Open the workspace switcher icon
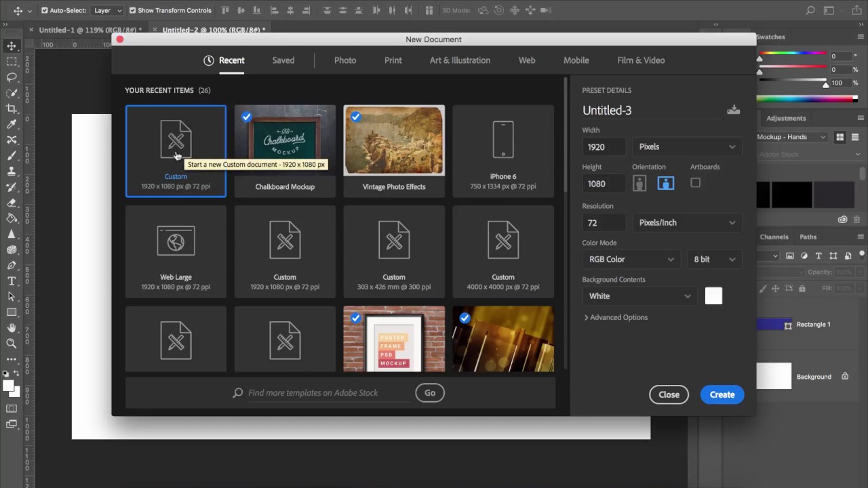Image resolution: width=868 pixels, height=488 pixels. 829,11
